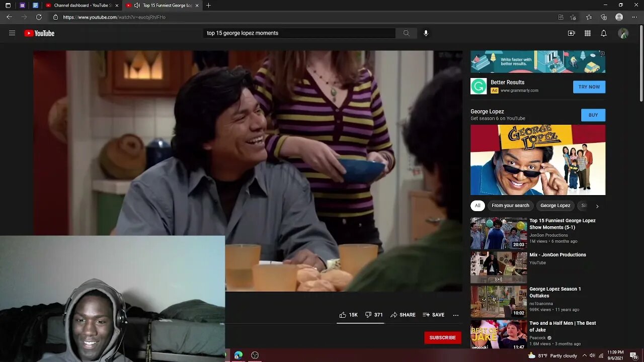Open the blue document pinned tab
The height and width of the screenshot is (362, 644).
tap(35, 5)
